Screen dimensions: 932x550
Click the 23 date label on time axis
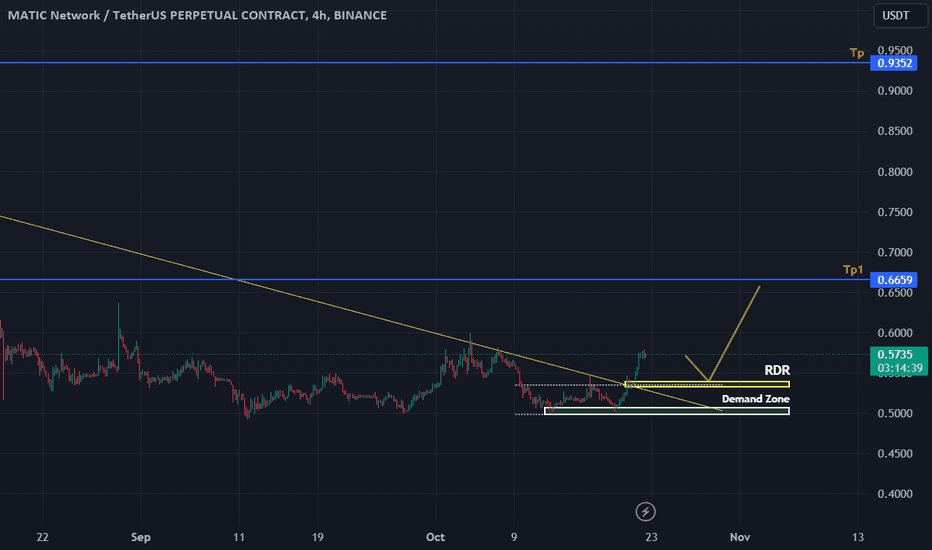651,537
